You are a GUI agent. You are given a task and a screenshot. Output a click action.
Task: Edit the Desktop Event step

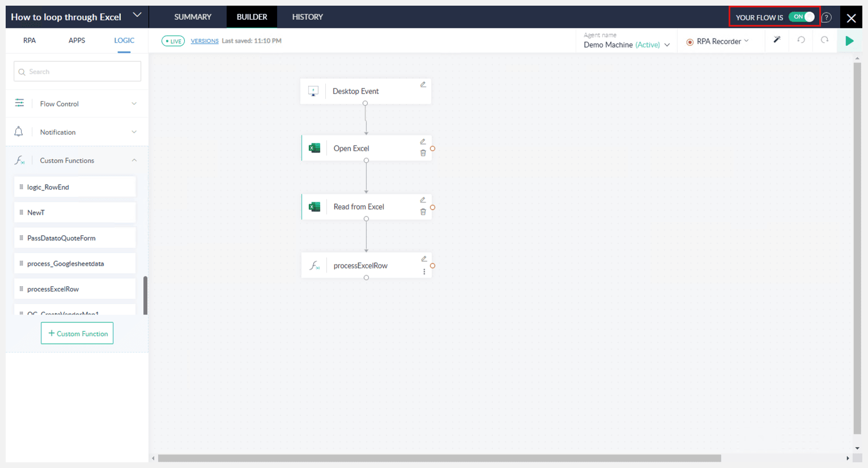(423, 84)
